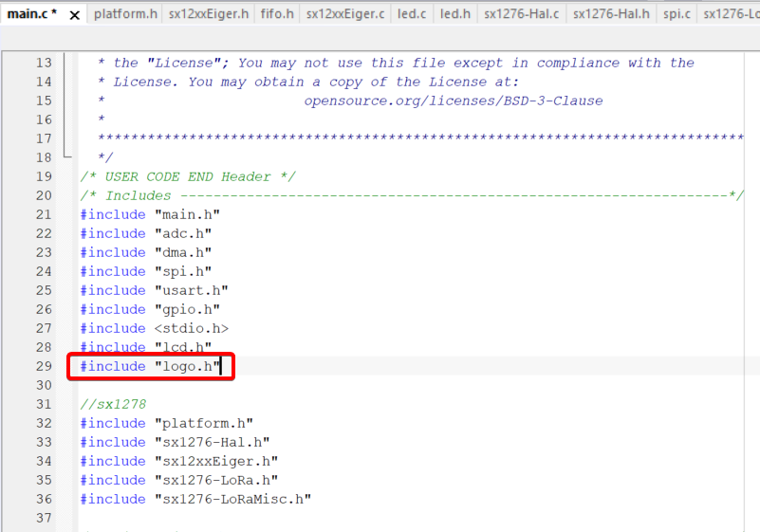
Task: Select the spi.c tab
Action: click(x=677, y=14)
